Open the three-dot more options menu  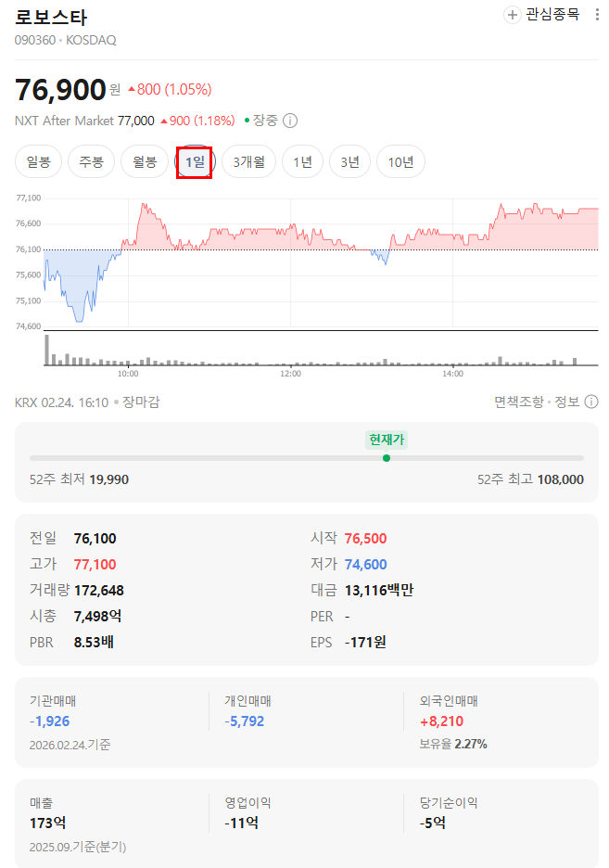[597, 15]
